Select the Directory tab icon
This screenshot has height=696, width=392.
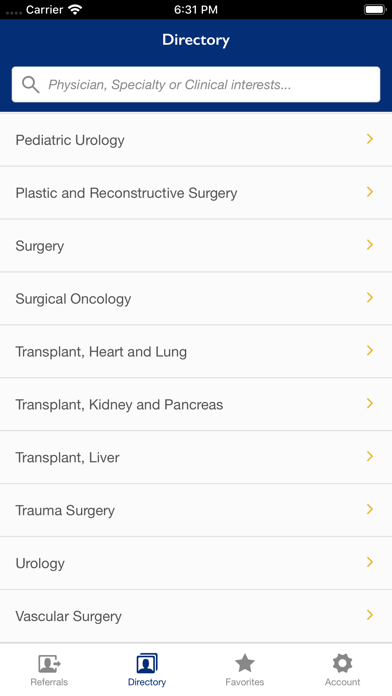point(147,664)
